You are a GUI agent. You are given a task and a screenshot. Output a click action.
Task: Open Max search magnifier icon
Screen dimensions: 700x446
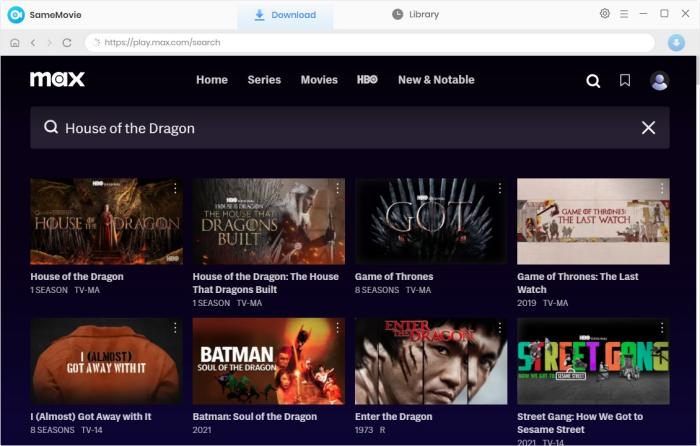pyautogui.click(x=593, y=81)
